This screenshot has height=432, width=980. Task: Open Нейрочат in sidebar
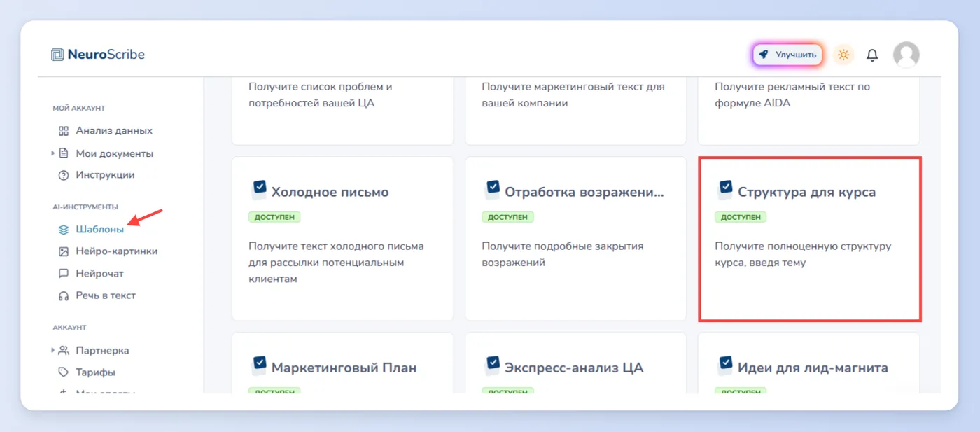pyautogui.click(x=100, y=274)
